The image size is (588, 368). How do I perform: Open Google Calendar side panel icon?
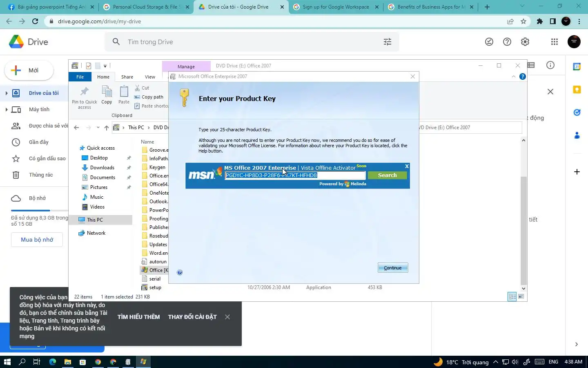[x=577, y=67]
